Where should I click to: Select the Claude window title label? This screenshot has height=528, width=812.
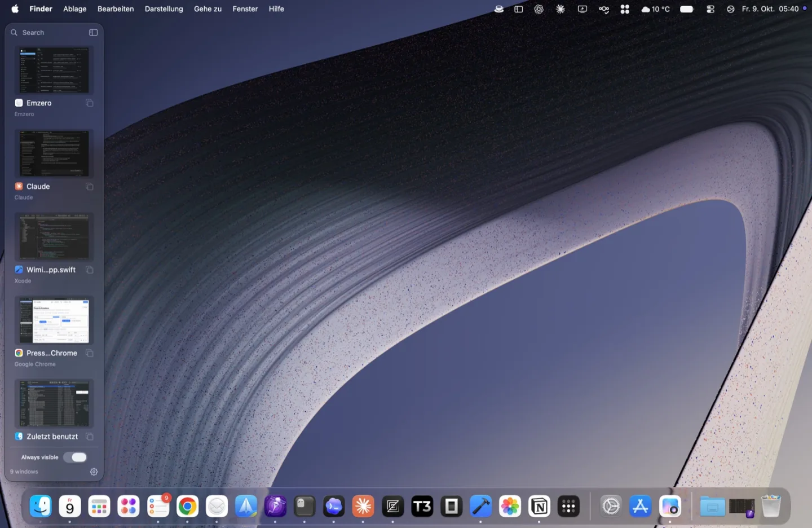(x=38, y=187)
